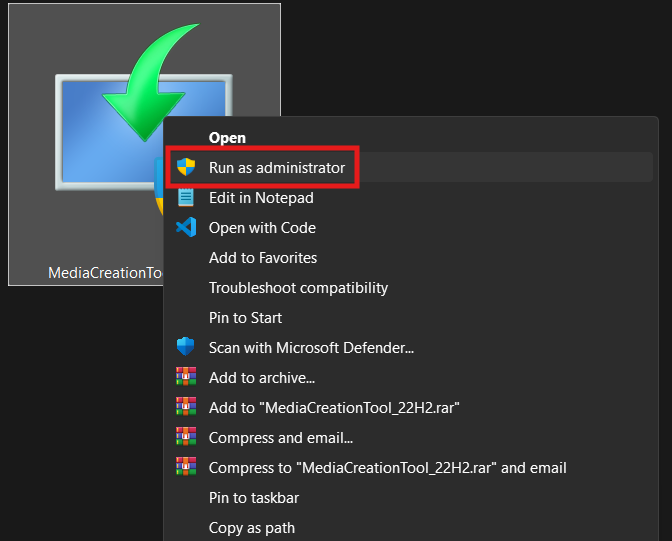The height and width of the screenshot is (541, 672).
Task: Select Open with Code
Action: [409, 228]
